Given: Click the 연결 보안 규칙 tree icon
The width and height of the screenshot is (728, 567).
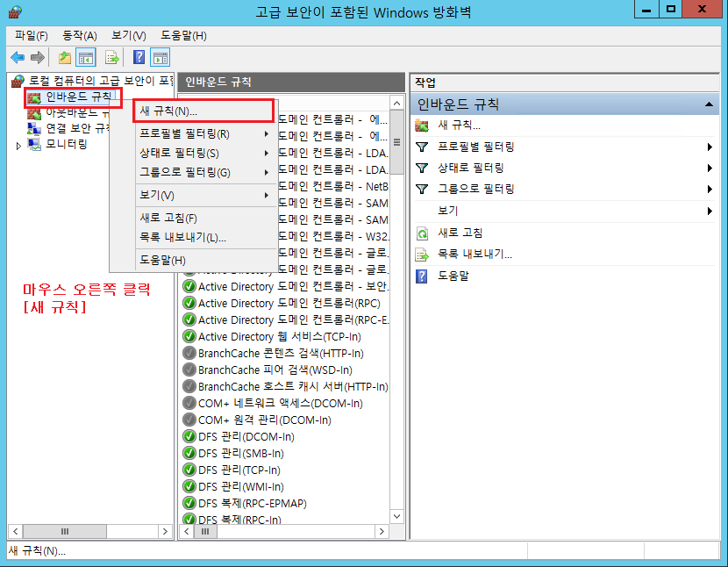Looking at the screenshot, I should click(34, 128).
